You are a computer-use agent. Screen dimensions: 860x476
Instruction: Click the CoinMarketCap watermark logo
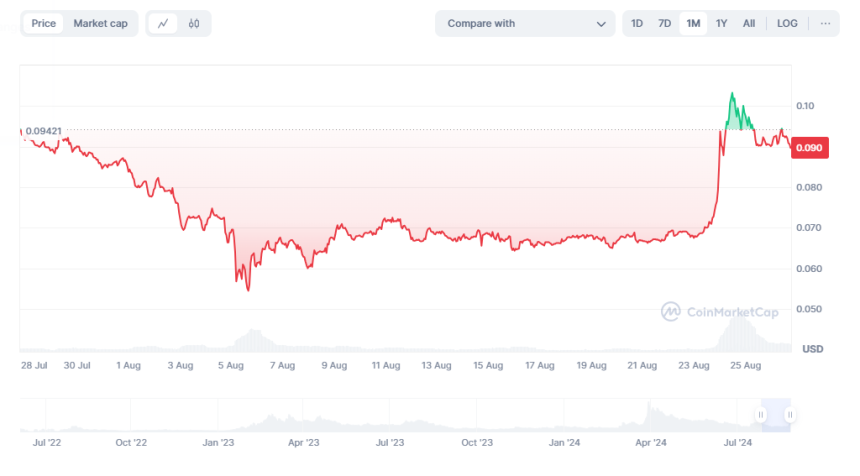[x=719, y=312]
